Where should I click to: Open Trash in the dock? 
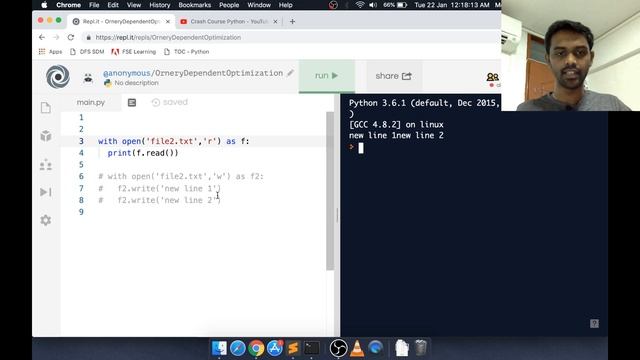421,348
